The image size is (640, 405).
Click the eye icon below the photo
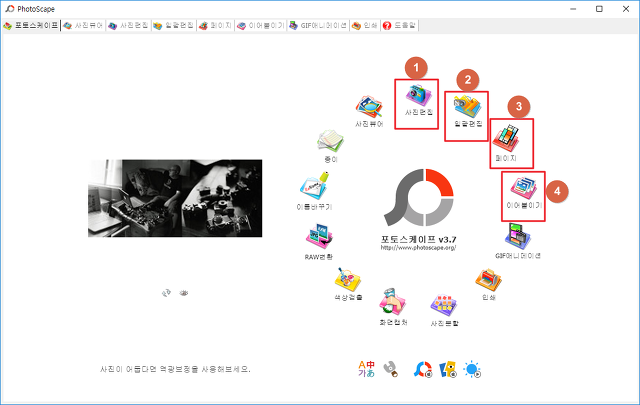pyautogui.click(x=184, y=293)
